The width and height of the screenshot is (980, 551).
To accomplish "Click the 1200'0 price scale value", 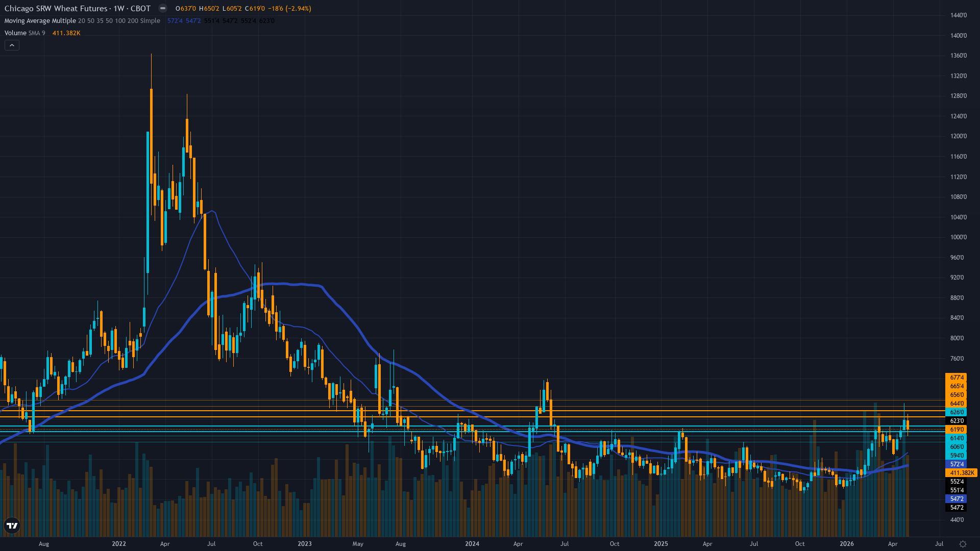I will (x=958, y=136).
